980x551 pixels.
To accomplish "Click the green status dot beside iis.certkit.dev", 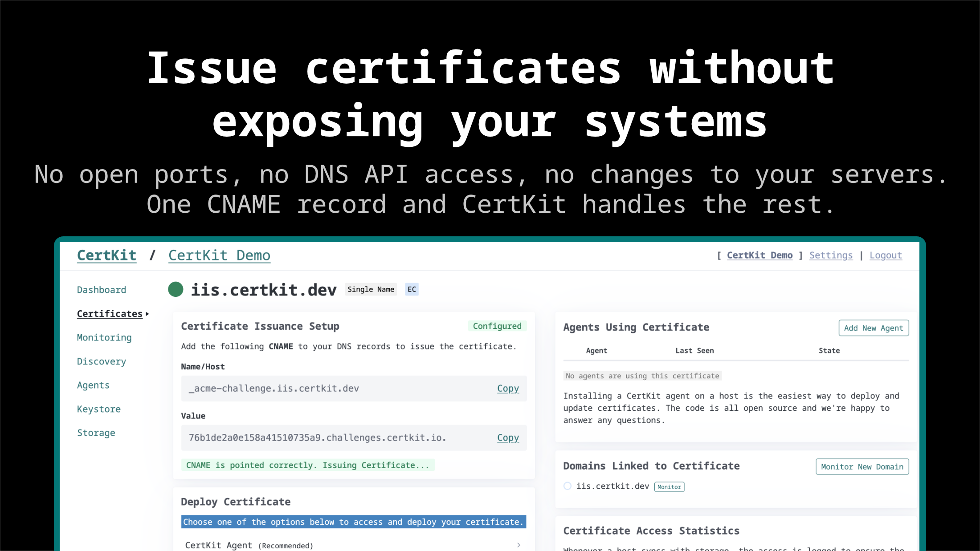I will point(176,289).
